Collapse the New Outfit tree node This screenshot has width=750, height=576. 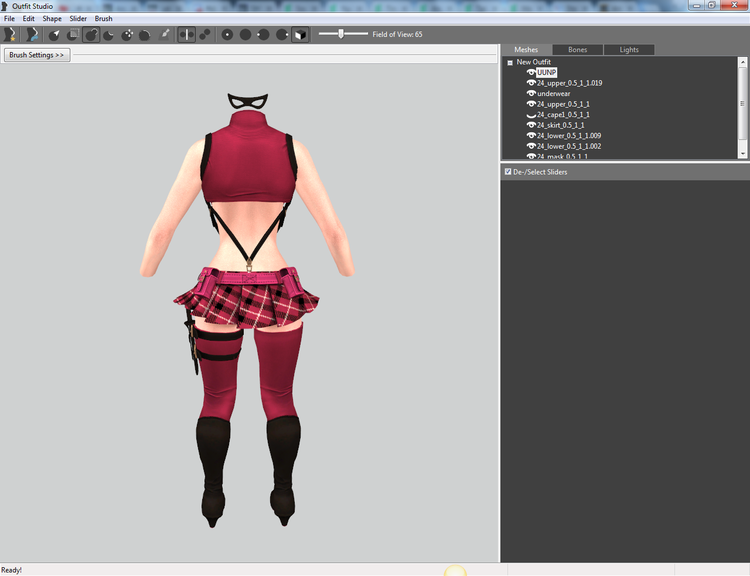coord(510,62)
